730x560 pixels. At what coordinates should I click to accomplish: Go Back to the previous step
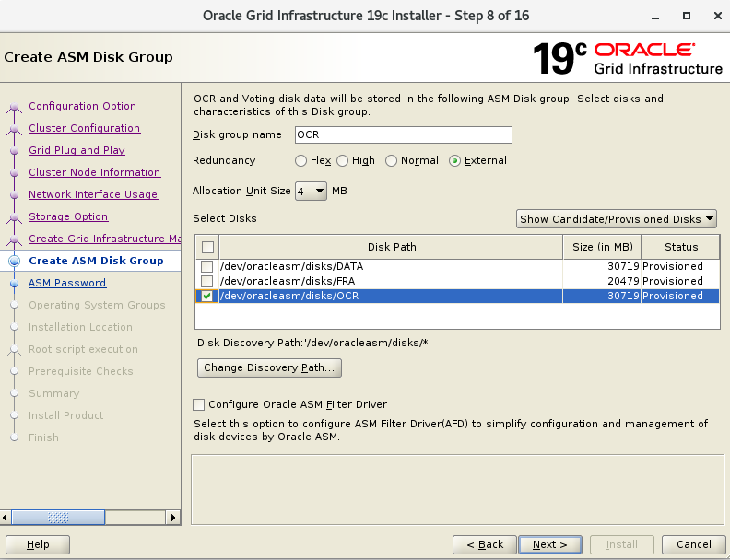(485, 544)
